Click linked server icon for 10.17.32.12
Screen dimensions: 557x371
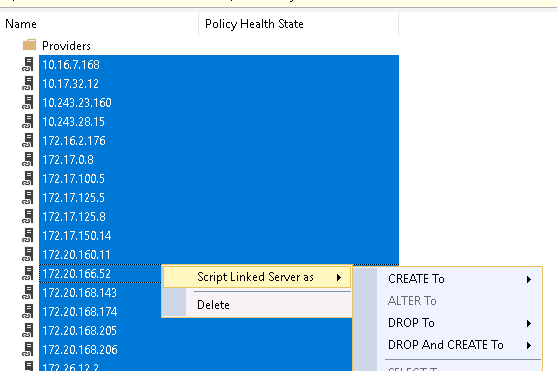coord(28,84)
